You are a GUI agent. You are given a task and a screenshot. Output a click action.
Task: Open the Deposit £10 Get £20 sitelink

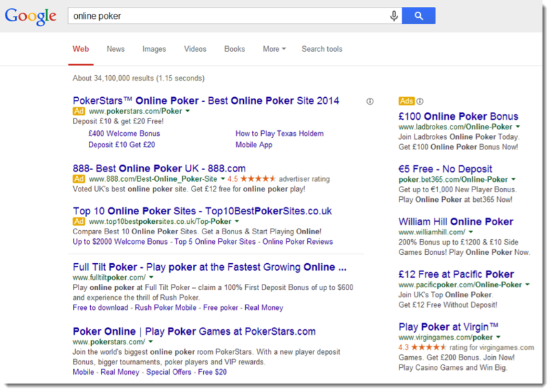click(122, 145)
